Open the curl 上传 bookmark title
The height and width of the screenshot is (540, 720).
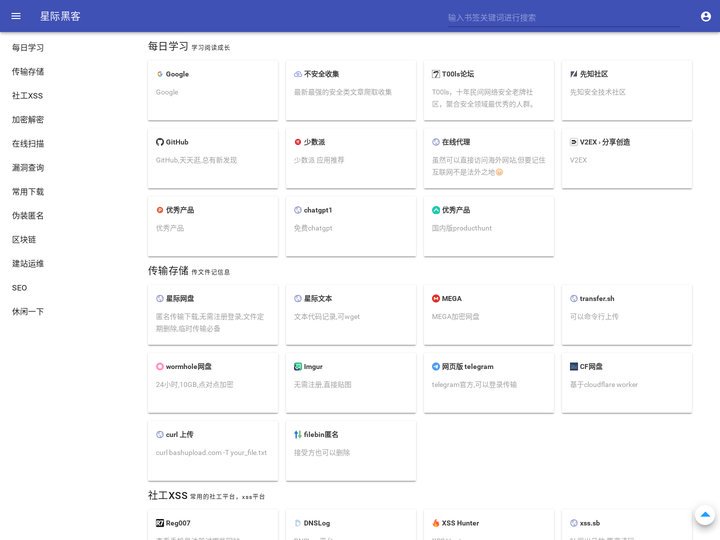pos(180,434)
